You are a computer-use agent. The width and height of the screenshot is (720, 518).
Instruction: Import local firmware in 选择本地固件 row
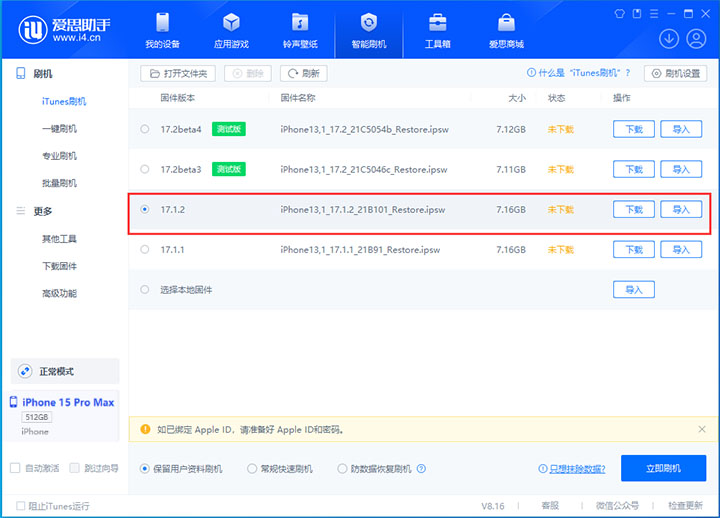[634, 289]
